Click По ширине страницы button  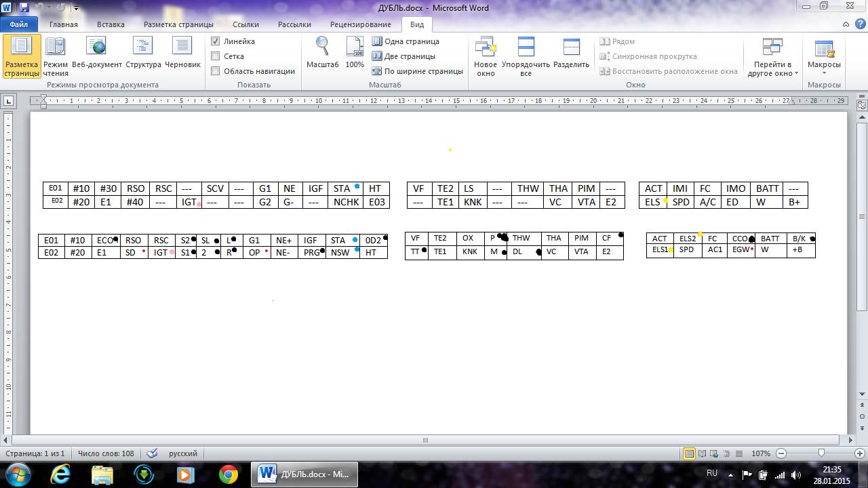click(418, 71)
